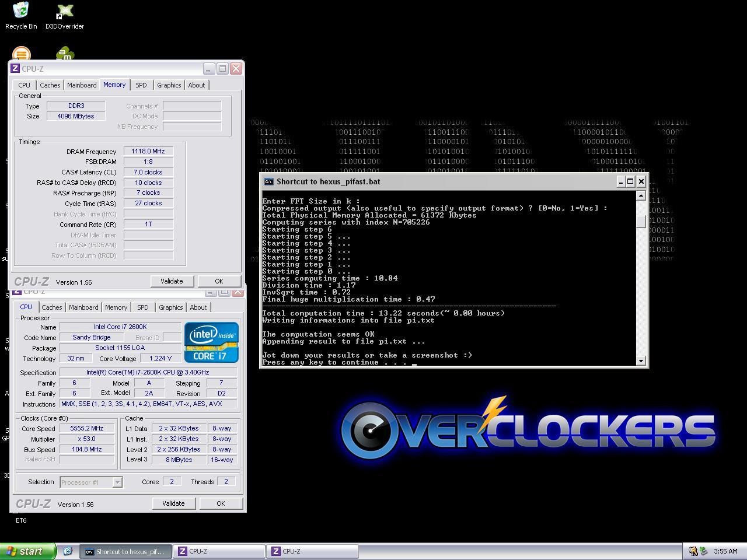This screenshot has height=560, width=747.
Task: Click the Level 3 cache 8 MBytes value
Action: point(179,460)
